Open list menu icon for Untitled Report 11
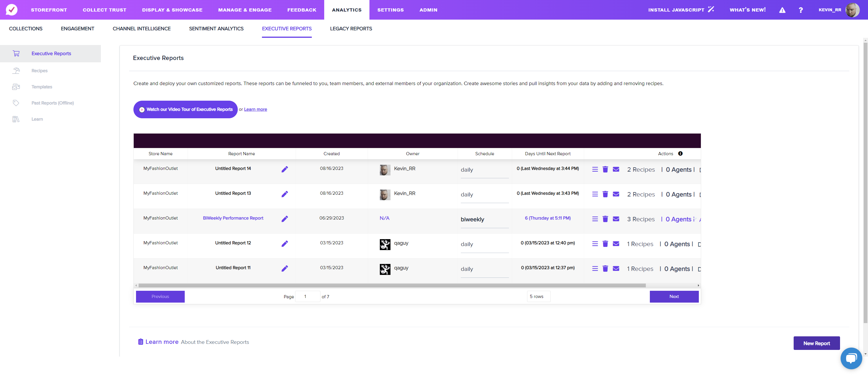Viewport: 868px width, 375px height. click(595, 269)
